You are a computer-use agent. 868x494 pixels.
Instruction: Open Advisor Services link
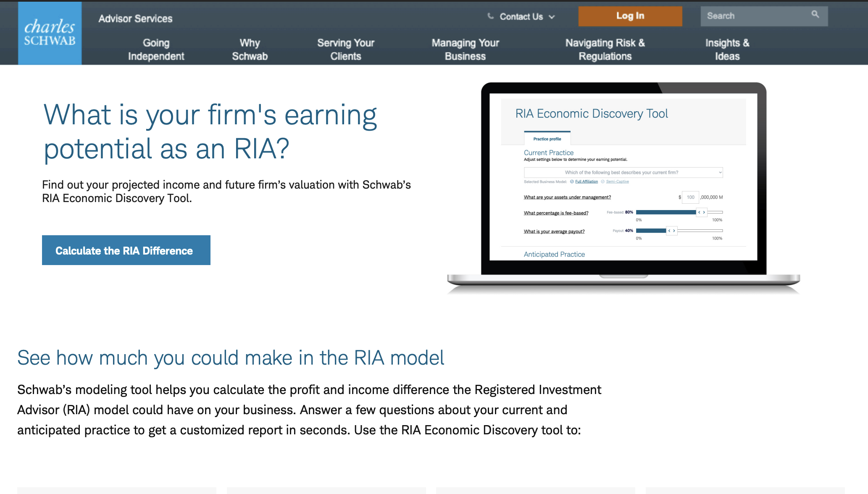point(135,18)
